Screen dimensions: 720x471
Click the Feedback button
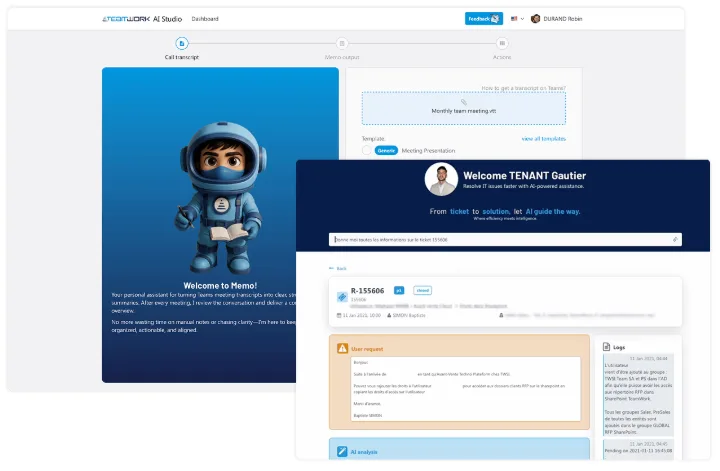(484, 19)
